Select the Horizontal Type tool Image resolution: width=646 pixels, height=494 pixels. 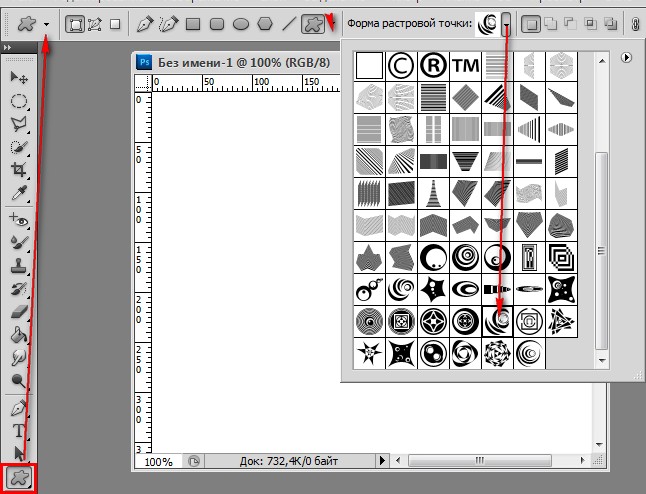tap(19, 431)
